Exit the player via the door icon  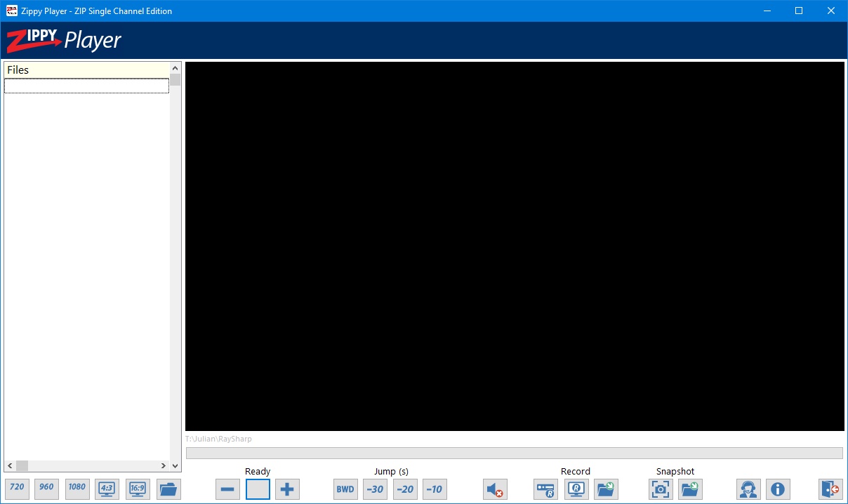(x=830, y=489)
